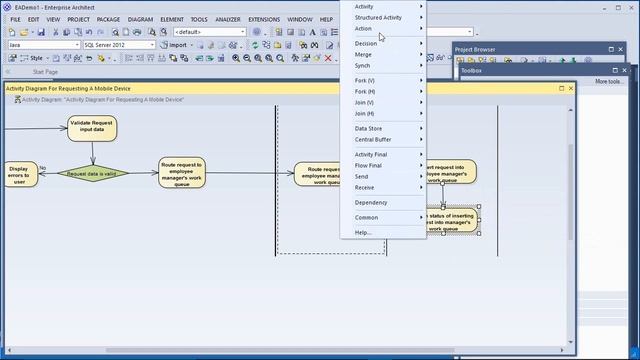Open the EXTENSIONS menu
This screenshot has width=640, height=360.
coord(264,20)
